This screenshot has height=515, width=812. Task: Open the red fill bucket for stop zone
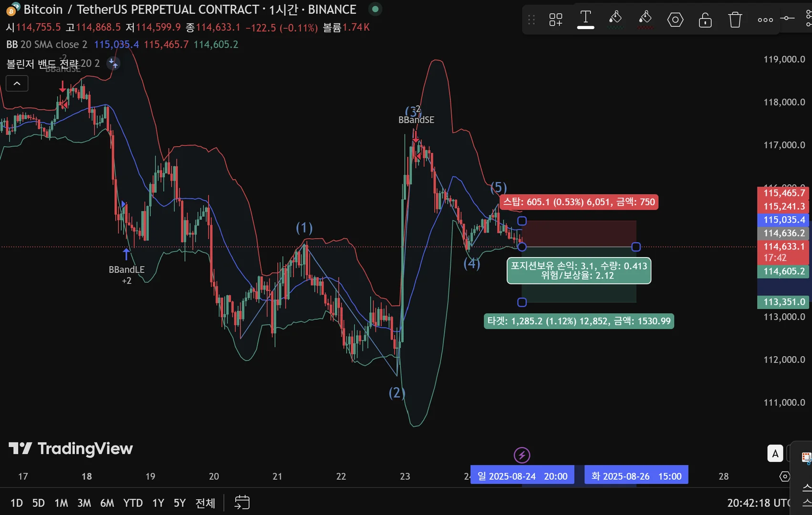click(x=645, y=20)
